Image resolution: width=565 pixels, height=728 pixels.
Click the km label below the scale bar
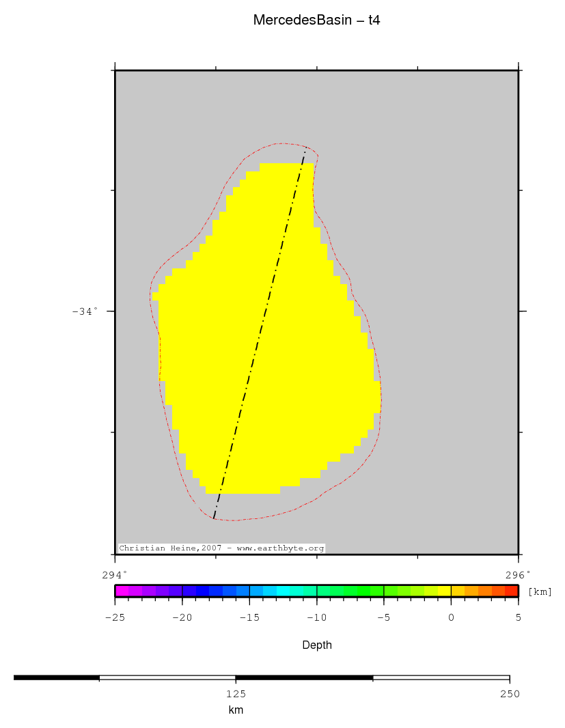click(x=236, y=710)
